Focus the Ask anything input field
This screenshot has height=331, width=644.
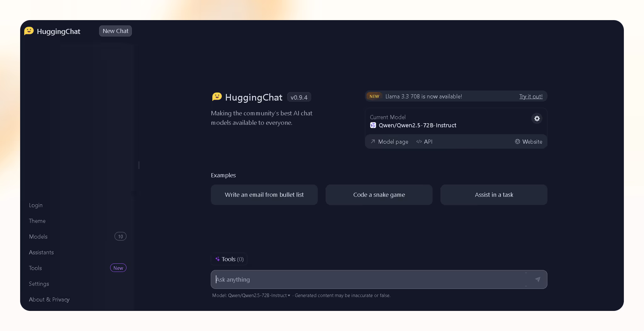coord(379,279)
